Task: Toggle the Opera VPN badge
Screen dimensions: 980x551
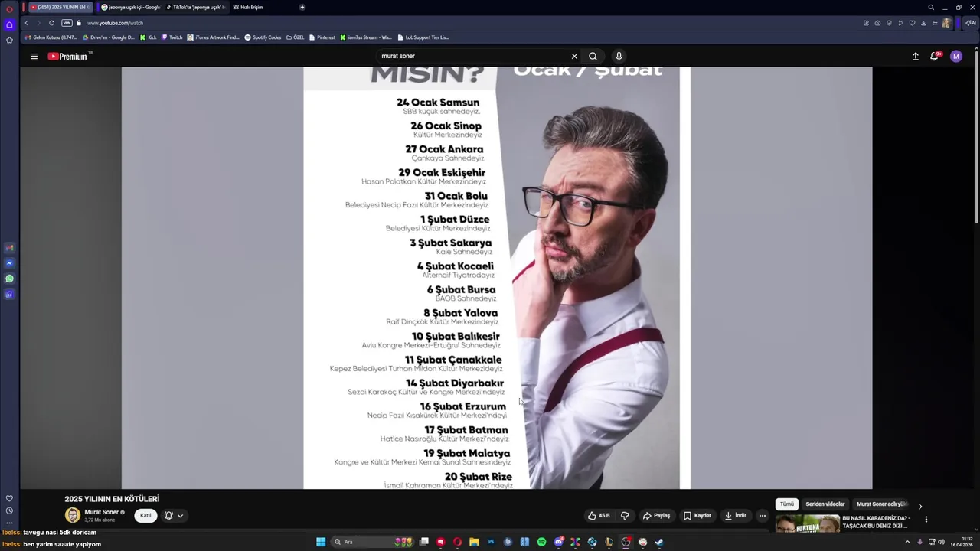Action: click(67, 23)
